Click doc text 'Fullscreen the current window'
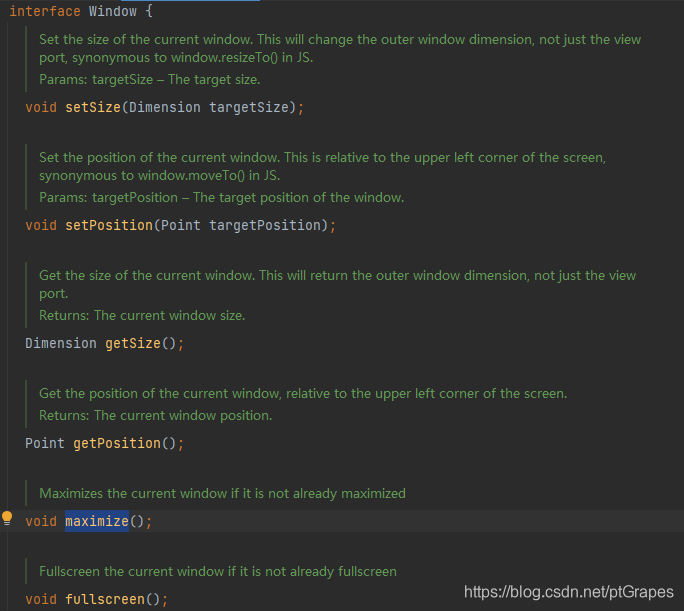684x611 pixels. (131, 571)
